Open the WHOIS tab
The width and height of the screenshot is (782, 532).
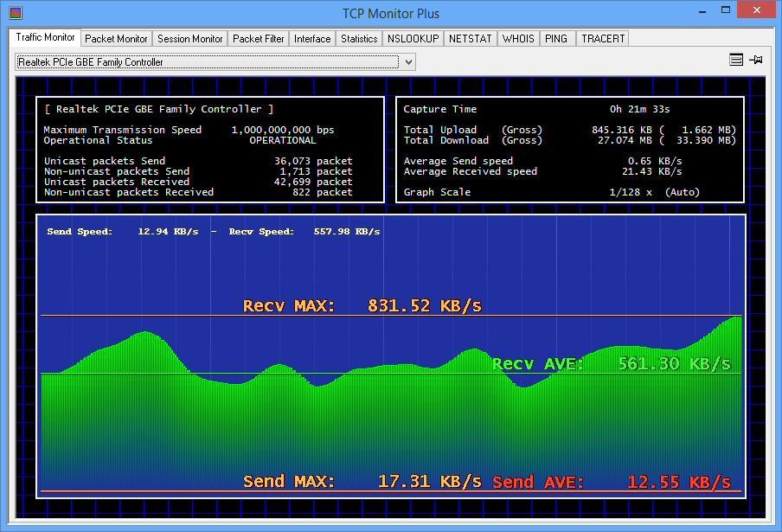[517, 38]
